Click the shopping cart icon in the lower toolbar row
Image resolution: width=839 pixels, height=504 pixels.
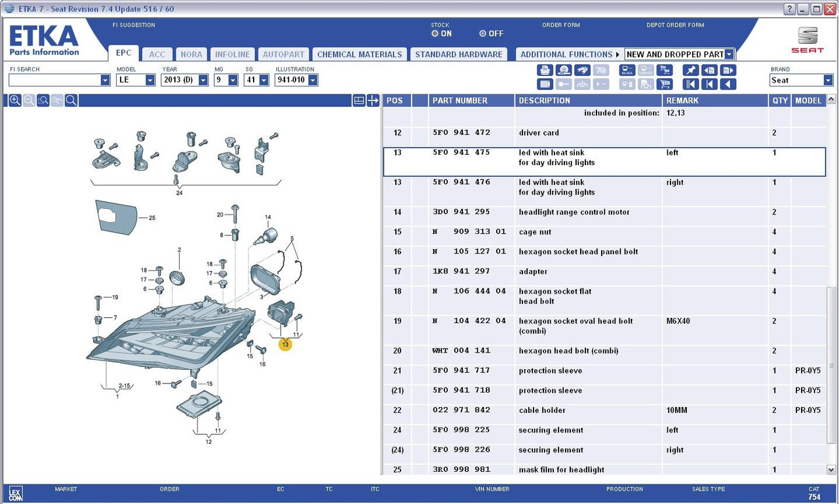(665, 84)
